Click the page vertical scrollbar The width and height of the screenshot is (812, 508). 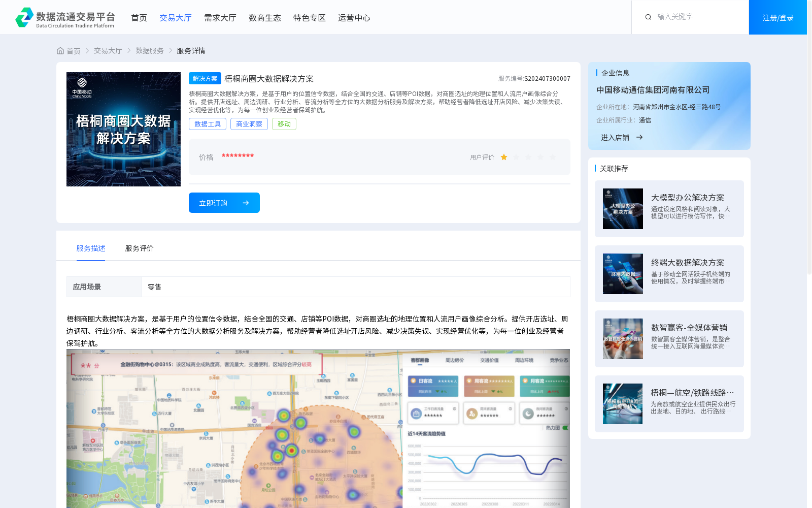pos(809,137)
